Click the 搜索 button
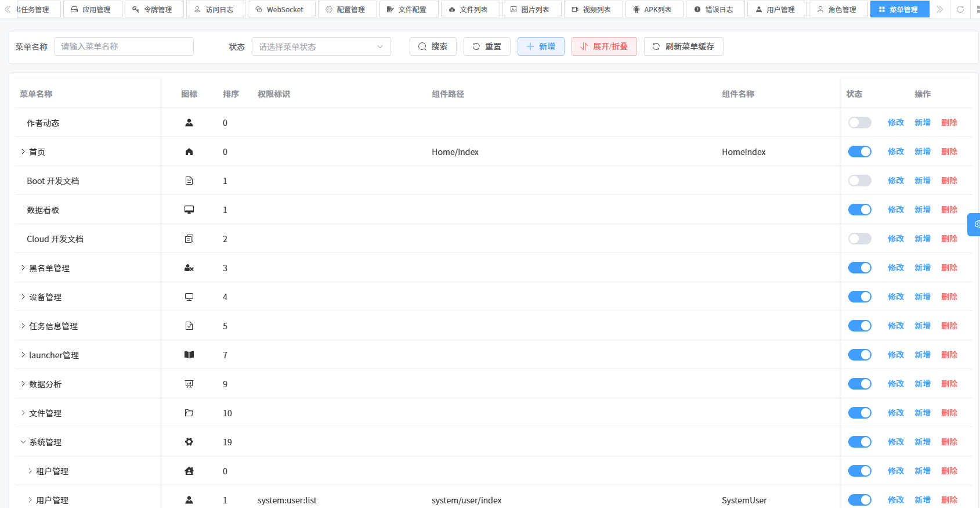The width and height of the screenshot is (980, 508). tap(433, 46)
